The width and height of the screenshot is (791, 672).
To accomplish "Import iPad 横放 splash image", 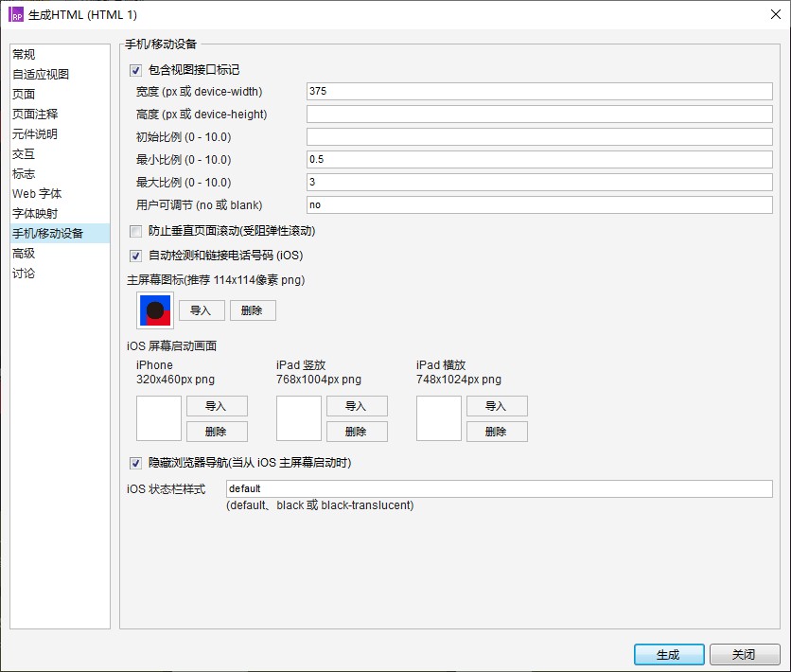I will point(497,406).
